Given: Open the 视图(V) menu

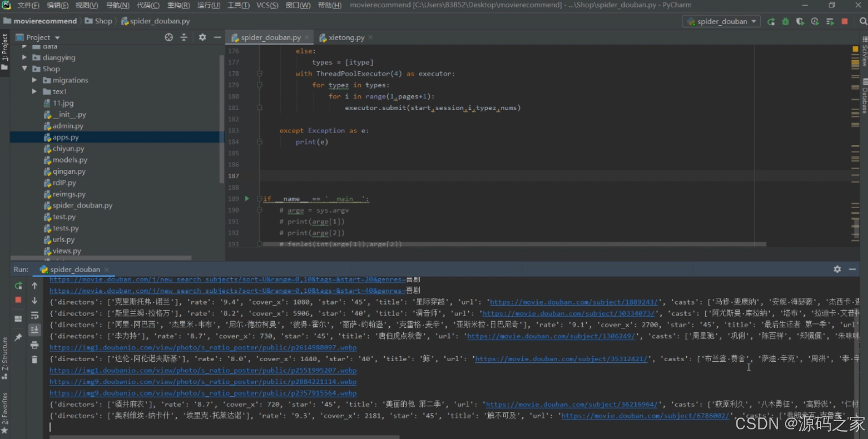Looking at the screenshot, I should (x=86, y=5).
